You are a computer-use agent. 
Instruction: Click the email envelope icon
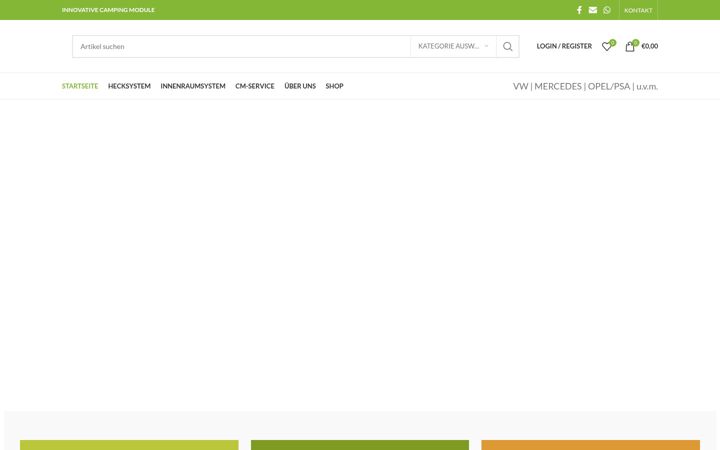tap(593, 10)
